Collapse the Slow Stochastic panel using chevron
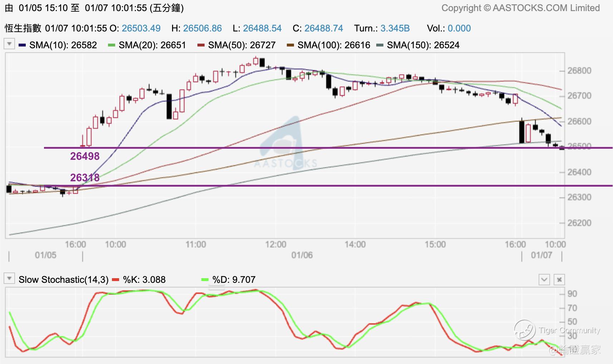The image size is (613, 364). pyautogui.click(x=544, y=280)
